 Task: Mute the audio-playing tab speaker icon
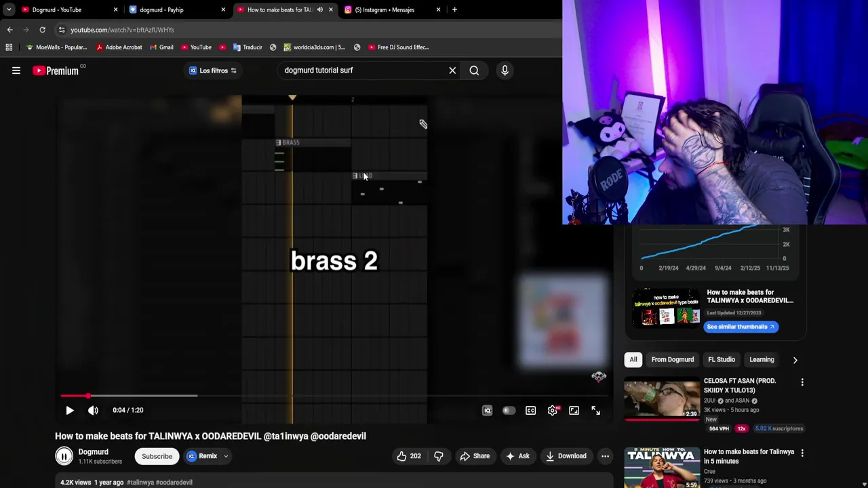tap(320, 9)
